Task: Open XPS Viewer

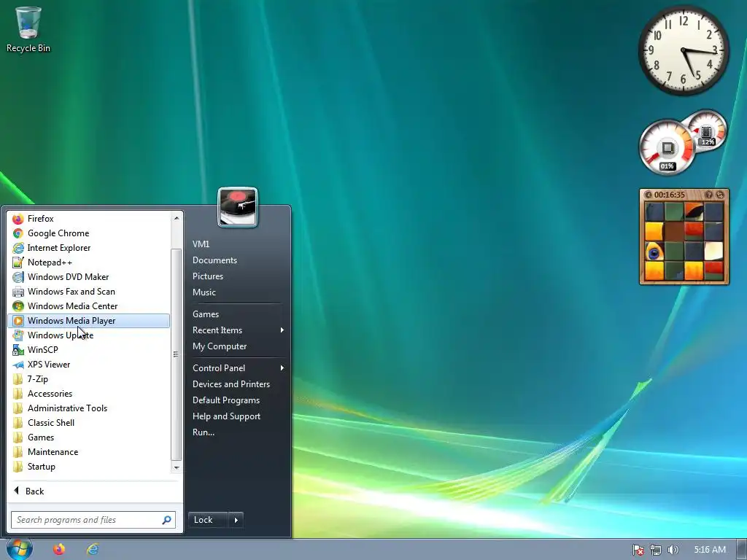Action: [88, 365]
